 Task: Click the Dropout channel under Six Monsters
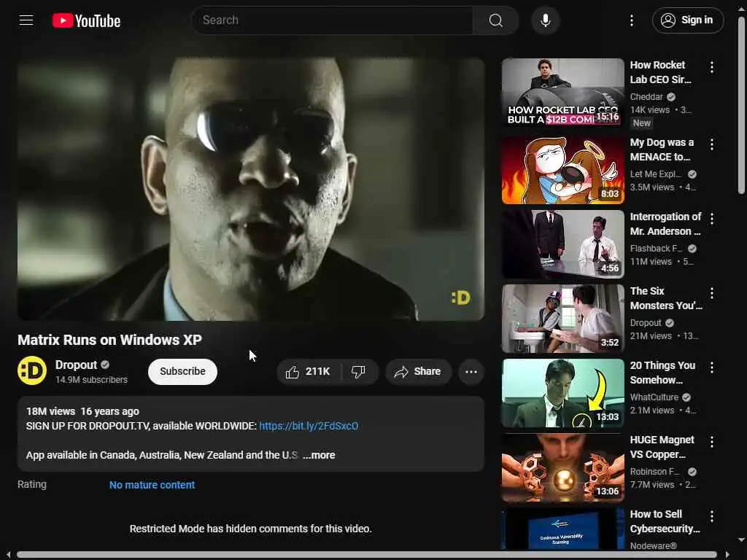click(646, 322)
